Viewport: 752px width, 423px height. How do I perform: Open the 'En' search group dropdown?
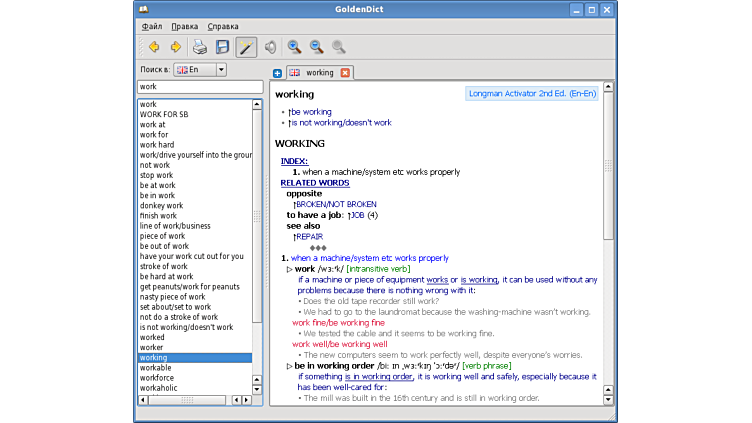(200, 70)
